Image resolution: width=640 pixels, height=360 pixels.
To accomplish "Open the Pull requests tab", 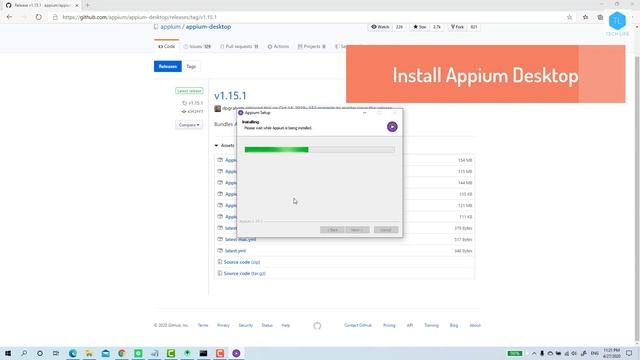I will [239, 47].
